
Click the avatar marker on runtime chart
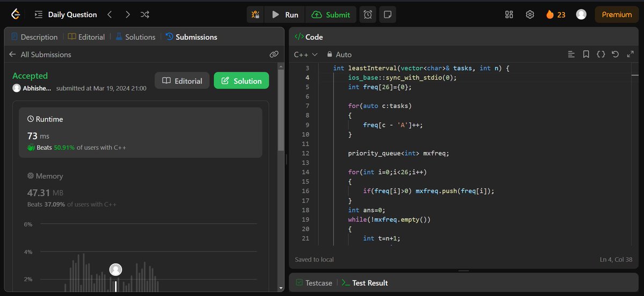115,270
